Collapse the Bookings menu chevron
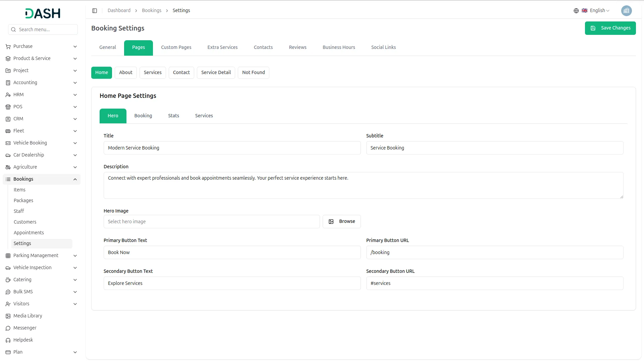 pyautogui.click(x=75, y=179)
